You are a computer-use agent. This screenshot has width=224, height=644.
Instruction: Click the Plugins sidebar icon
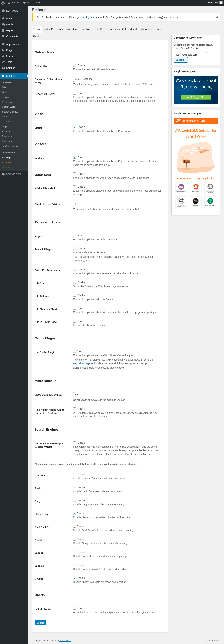tap(3, 50)
